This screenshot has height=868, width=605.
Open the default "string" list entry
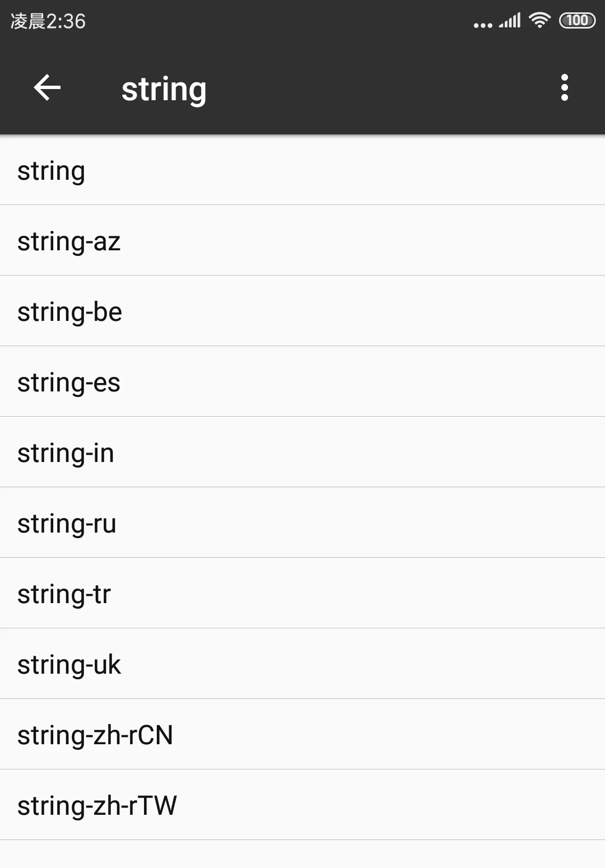pos(302,170)
